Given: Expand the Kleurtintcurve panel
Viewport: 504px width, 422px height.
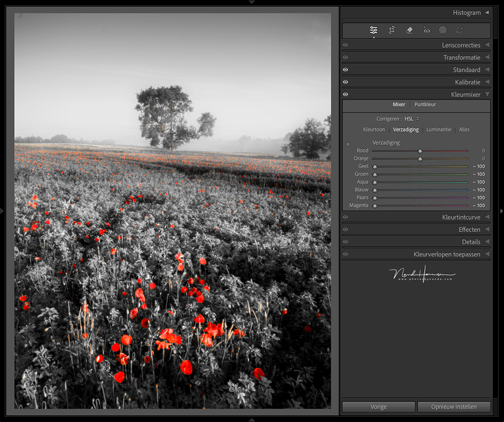Looking at the screenshot, I should click(487, 217).
